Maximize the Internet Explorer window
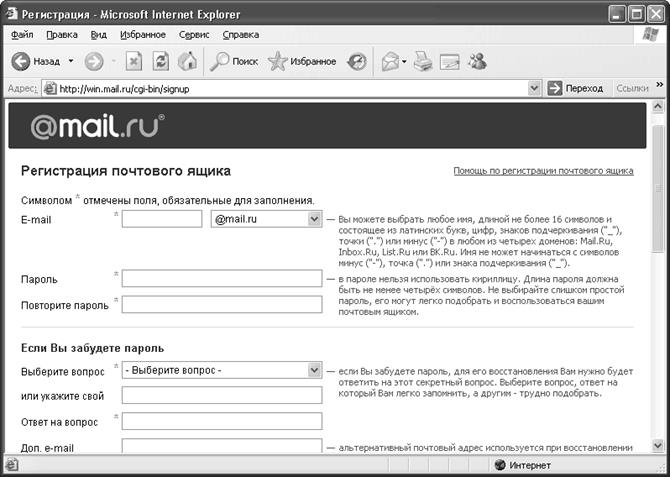 click(637, 15)
